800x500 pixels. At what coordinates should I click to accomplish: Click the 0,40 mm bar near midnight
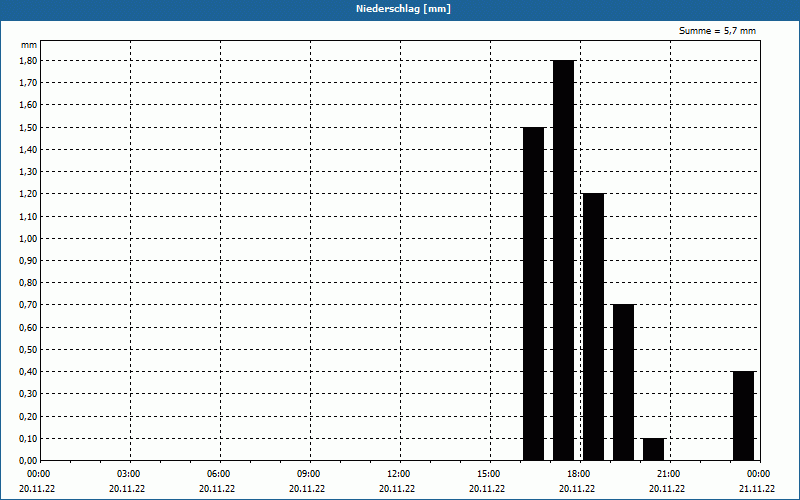point(743,416)
